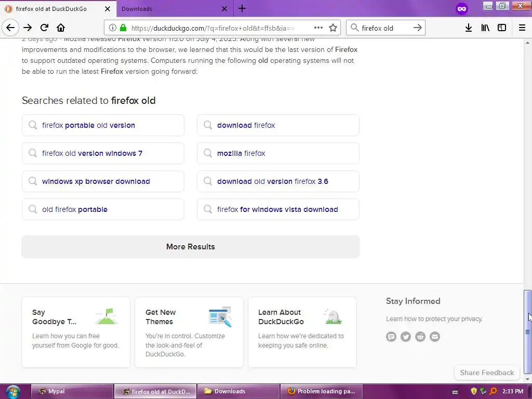Click the green secure connection padlock
The image size is (532, 399).
123,28
